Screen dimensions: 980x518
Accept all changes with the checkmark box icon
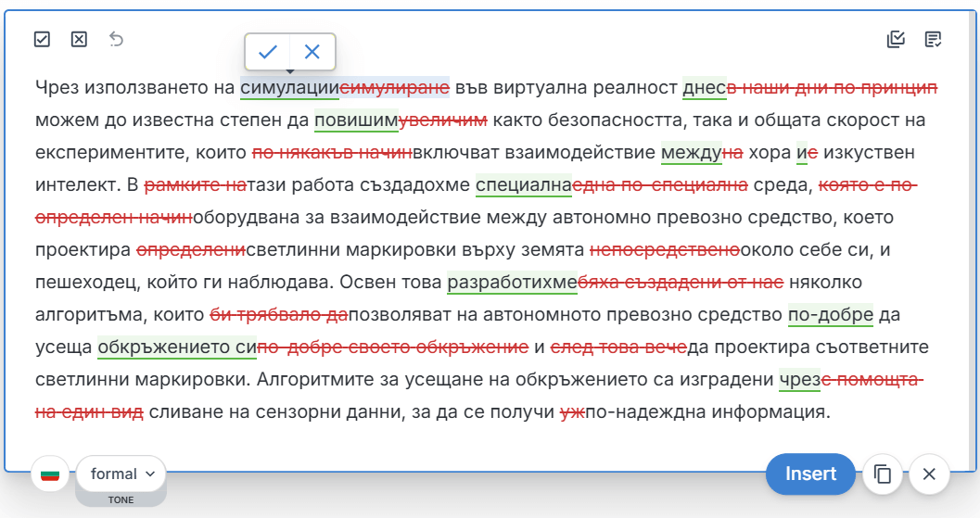(42, 39)
